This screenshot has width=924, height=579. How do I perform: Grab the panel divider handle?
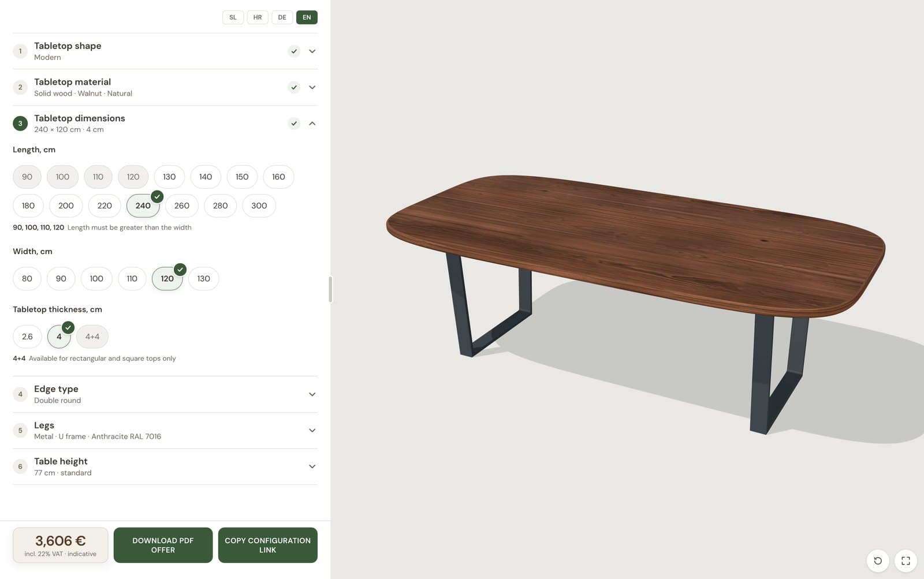tap(330, 289)
